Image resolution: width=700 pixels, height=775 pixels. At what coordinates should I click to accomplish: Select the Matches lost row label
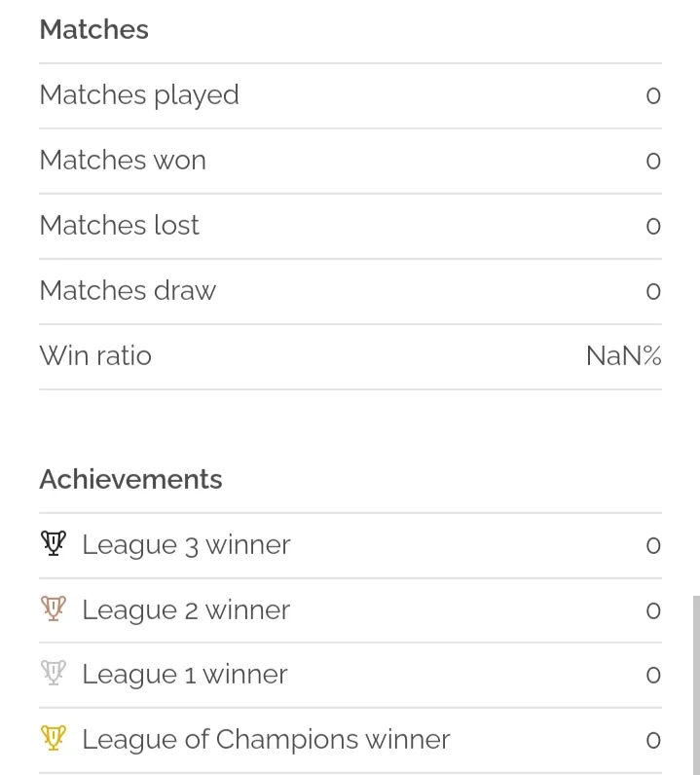point(119,225)
